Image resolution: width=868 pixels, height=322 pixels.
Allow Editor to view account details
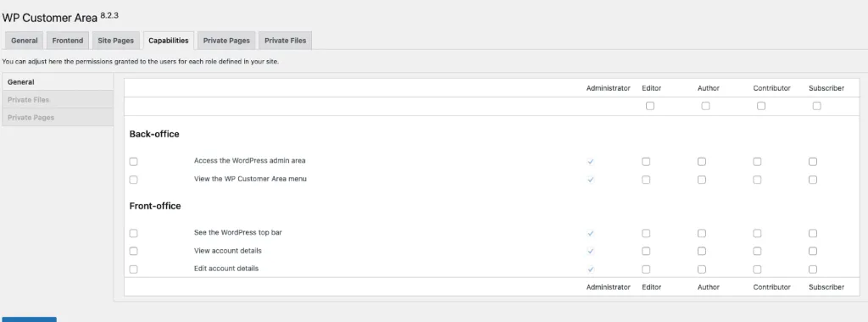[x=646, y=251]
